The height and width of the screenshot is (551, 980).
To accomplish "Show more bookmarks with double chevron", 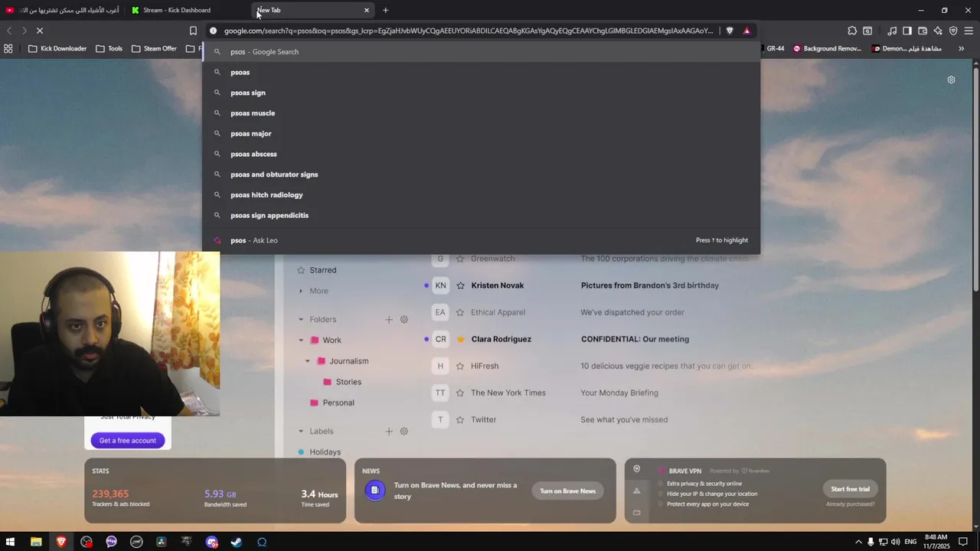I will pyautogui.click(x=961, y=48).
